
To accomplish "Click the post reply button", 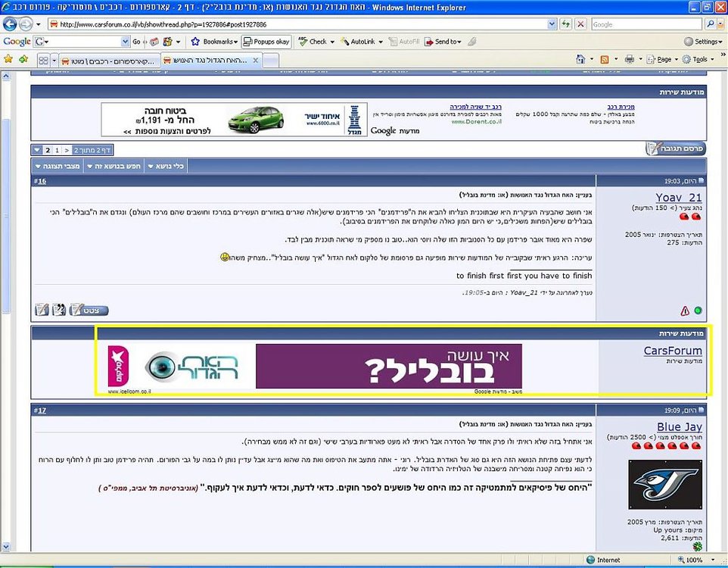I will 676,148.
